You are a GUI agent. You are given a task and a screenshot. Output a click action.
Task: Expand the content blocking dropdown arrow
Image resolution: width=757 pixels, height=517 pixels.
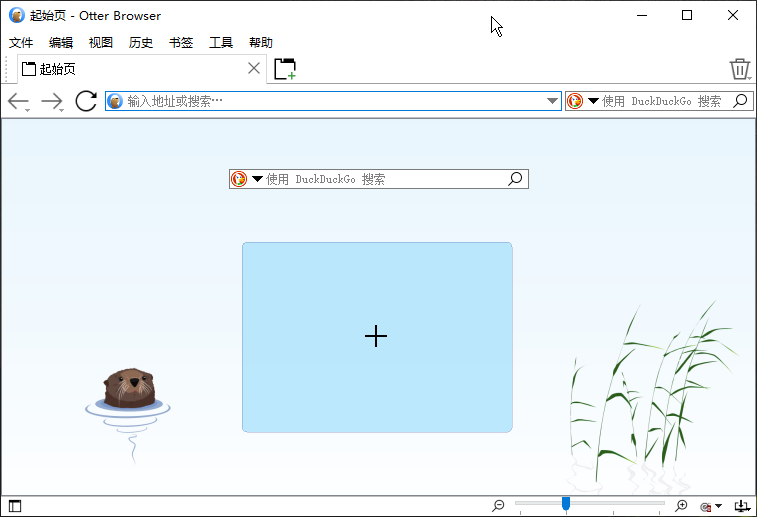(x=718, y=506)
